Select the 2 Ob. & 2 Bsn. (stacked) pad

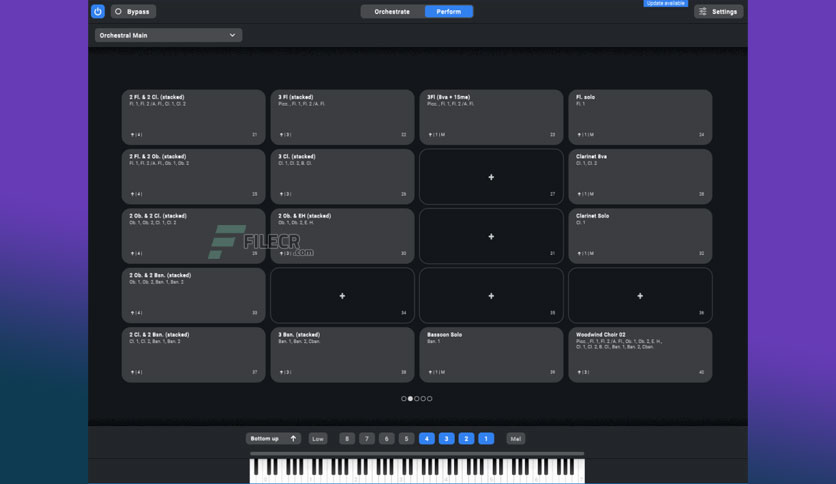194,295
